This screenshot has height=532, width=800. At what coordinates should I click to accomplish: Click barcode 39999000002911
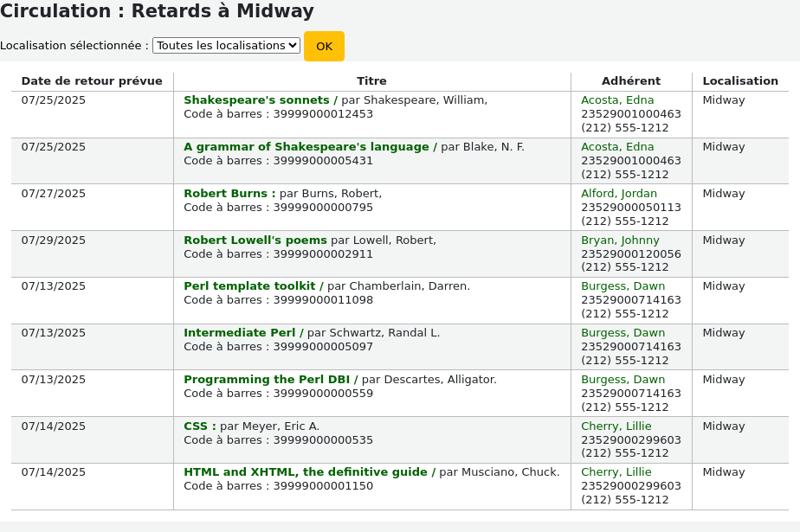point(323,253)
